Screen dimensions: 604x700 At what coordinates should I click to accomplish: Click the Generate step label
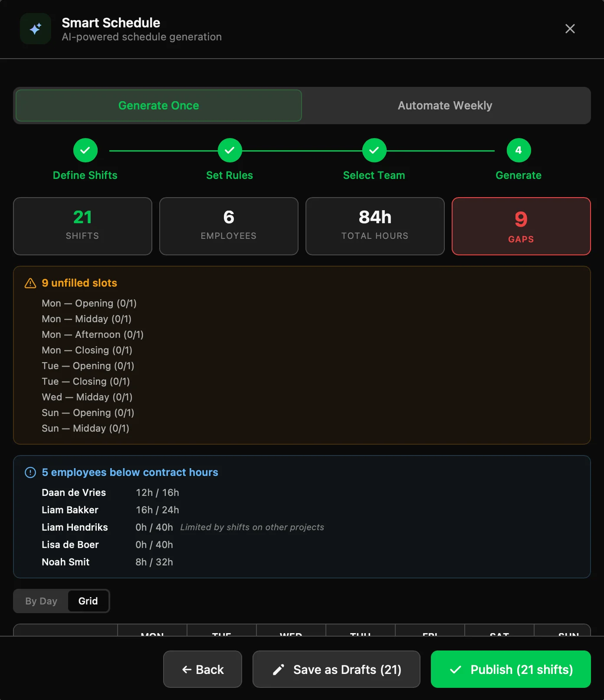[x=519, y=175]
